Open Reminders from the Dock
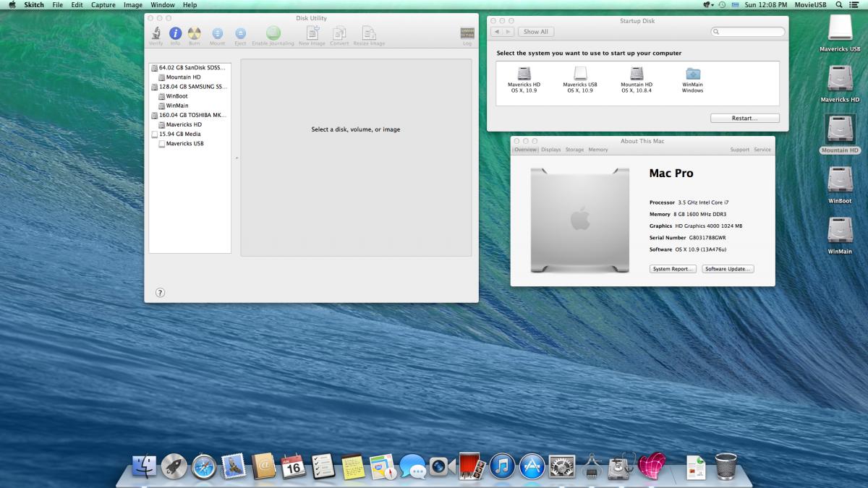 [323, 466]
